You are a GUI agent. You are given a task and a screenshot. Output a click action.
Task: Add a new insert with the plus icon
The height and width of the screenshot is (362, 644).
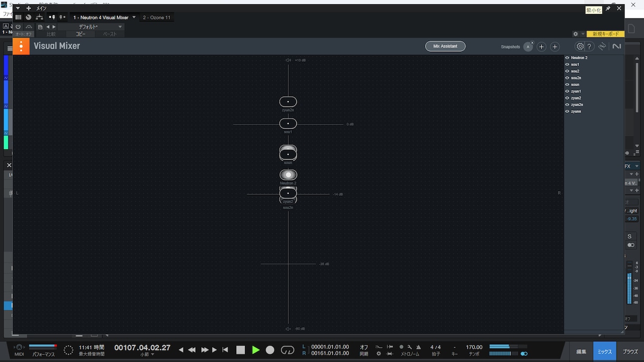pos(29,8)
